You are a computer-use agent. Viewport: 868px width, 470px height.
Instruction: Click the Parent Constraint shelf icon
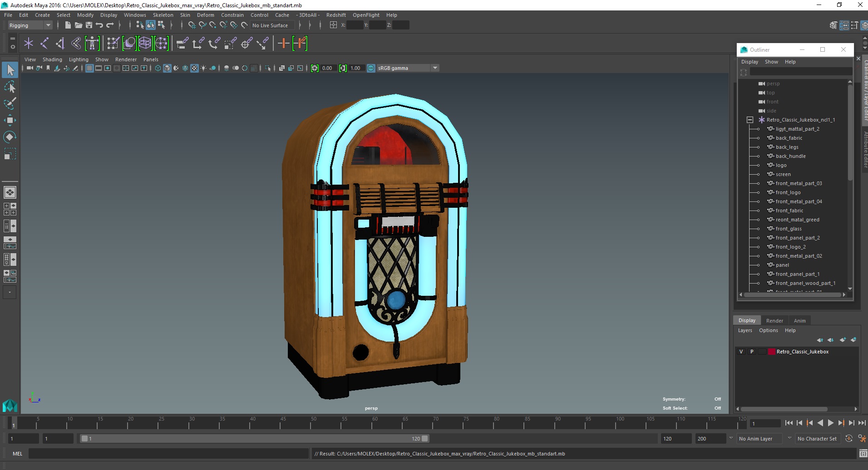tap(182, 44)
